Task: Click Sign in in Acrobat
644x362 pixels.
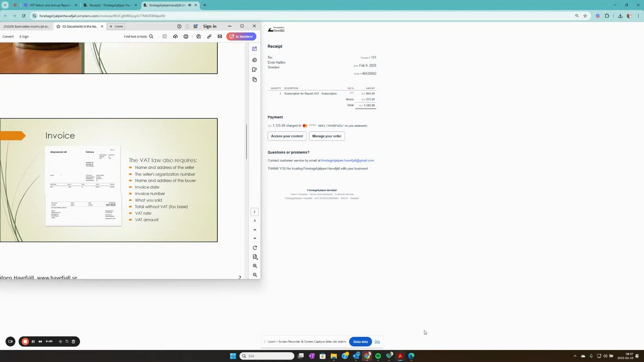Action: click(x=210, y=26)
